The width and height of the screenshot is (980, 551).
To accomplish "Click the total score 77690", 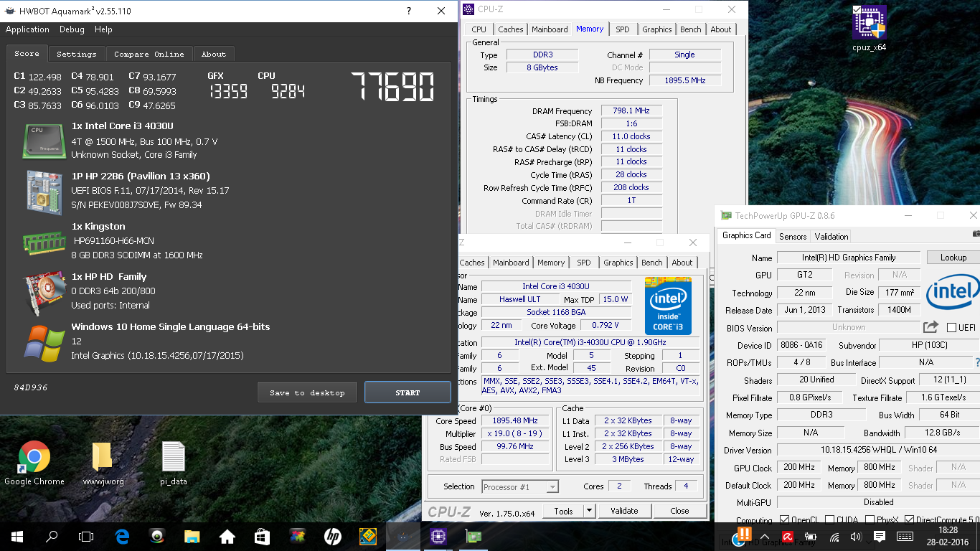I will (x=392, y=87).
